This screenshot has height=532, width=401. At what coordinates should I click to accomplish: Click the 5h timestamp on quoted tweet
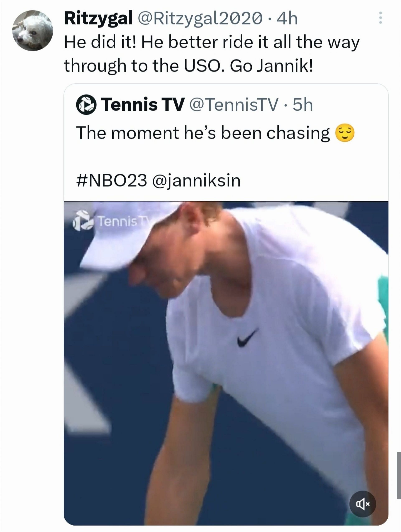pyautogui.click(x=303, y=105)
